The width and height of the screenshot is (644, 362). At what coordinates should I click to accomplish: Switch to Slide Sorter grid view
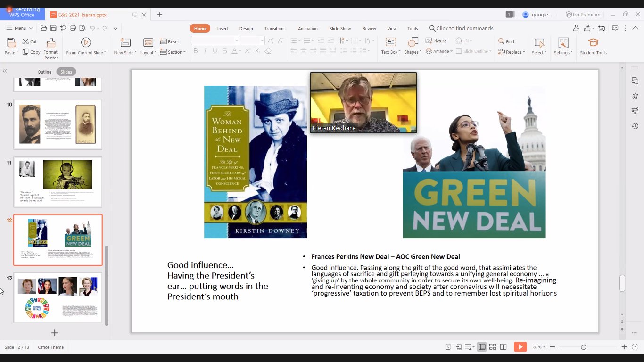493,347
